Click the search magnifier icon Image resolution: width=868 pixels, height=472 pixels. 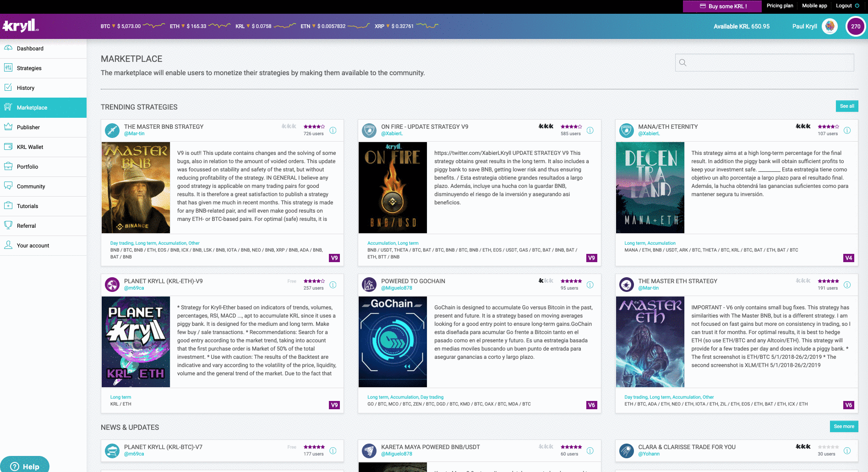click(682, 63)
